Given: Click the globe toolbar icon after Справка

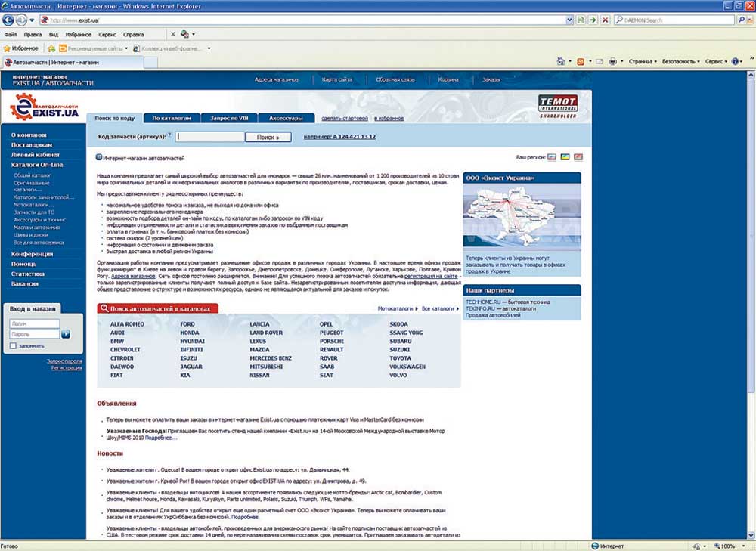Looking at the screenshot, I should pyautogui.click(x=184, y=34).
